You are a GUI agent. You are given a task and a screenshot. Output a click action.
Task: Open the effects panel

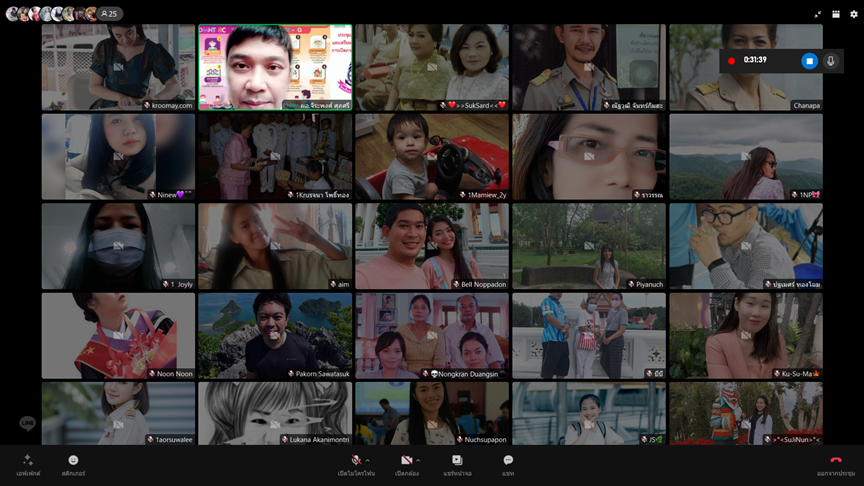28,465
